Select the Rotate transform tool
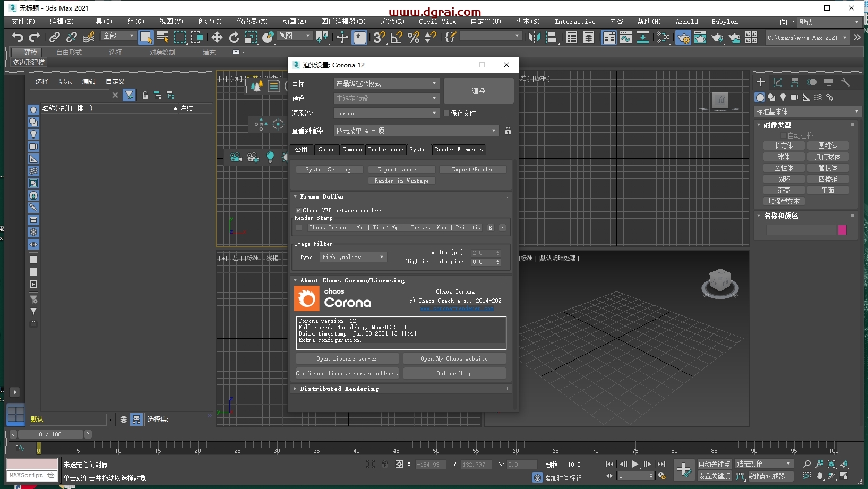This screenshot has height=489, width=868. pos(234,37)
